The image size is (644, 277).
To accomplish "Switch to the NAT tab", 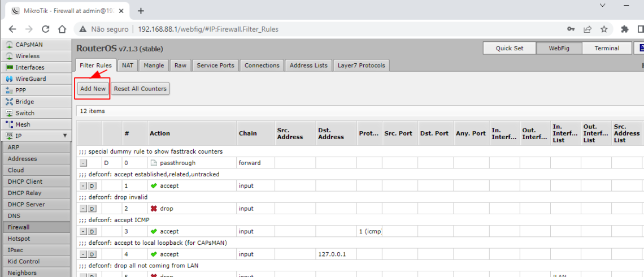I will coord(128,66).
